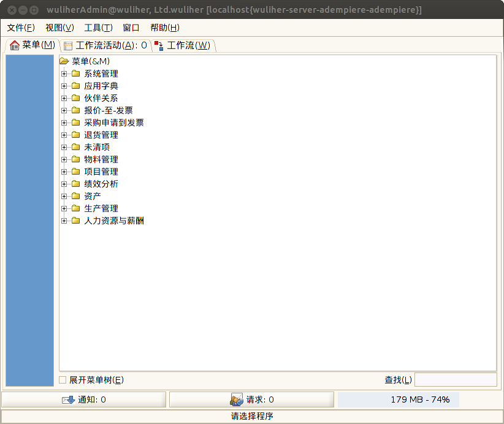This screenshot has height=424, width=504.
Task: Click the workflow tab icon
Action: pos(159,45)
